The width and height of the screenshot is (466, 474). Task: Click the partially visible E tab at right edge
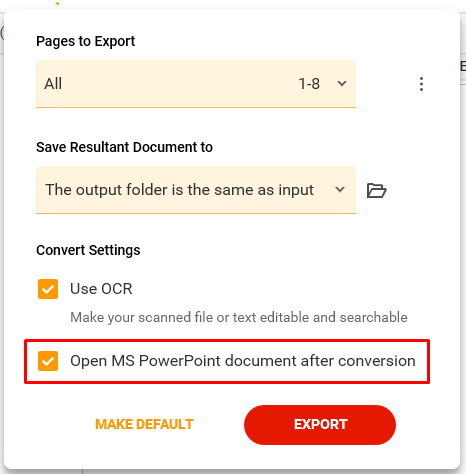463,66
